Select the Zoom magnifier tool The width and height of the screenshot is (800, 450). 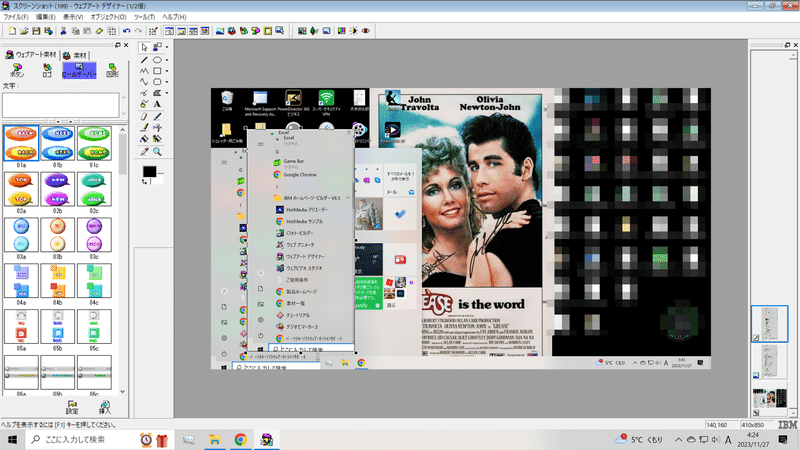(157, 152)
